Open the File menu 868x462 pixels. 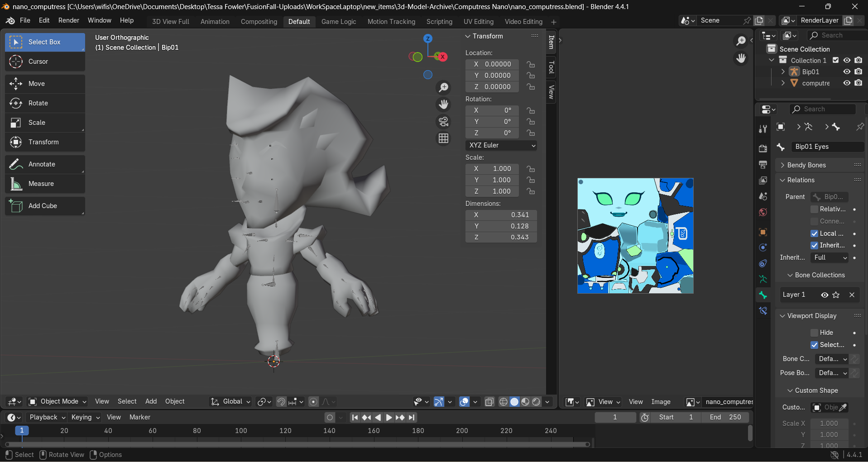pyautogui.click(x=25, y=20)
